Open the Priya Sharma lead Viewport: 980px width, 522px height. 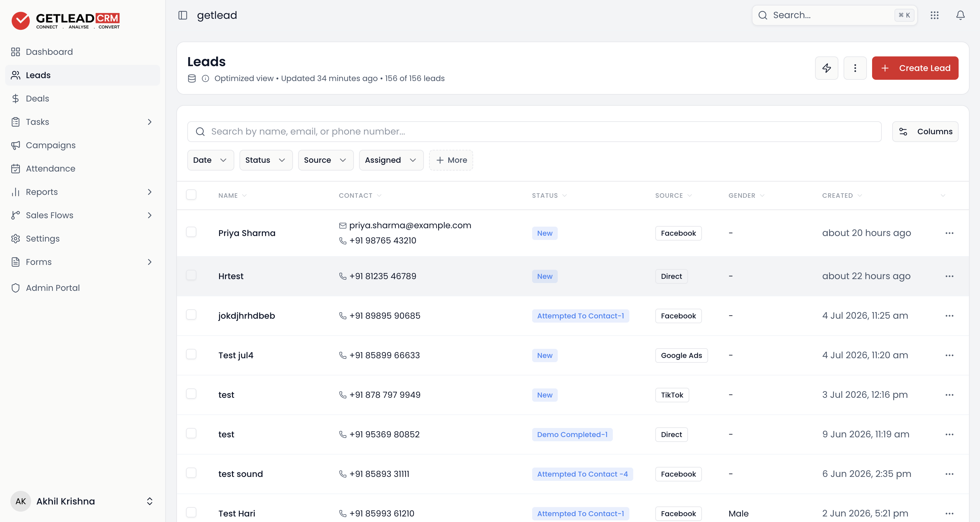247,233
